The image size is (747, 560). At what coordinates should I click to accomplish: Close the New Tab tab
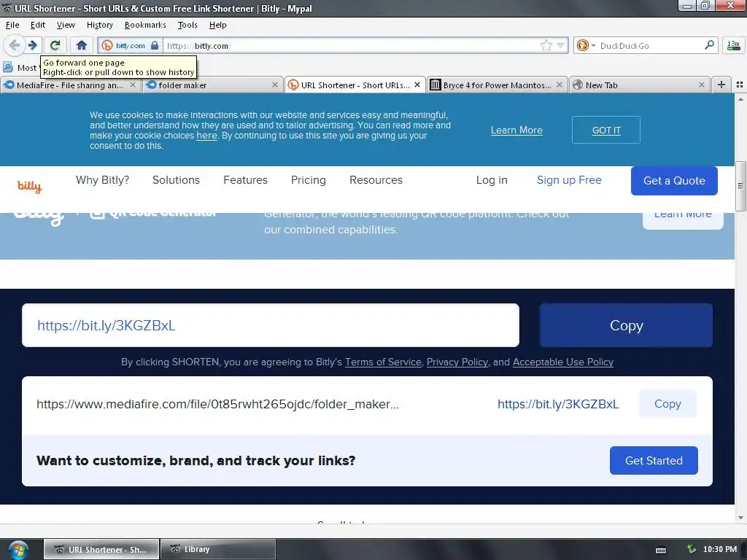[x=701, y=85]
